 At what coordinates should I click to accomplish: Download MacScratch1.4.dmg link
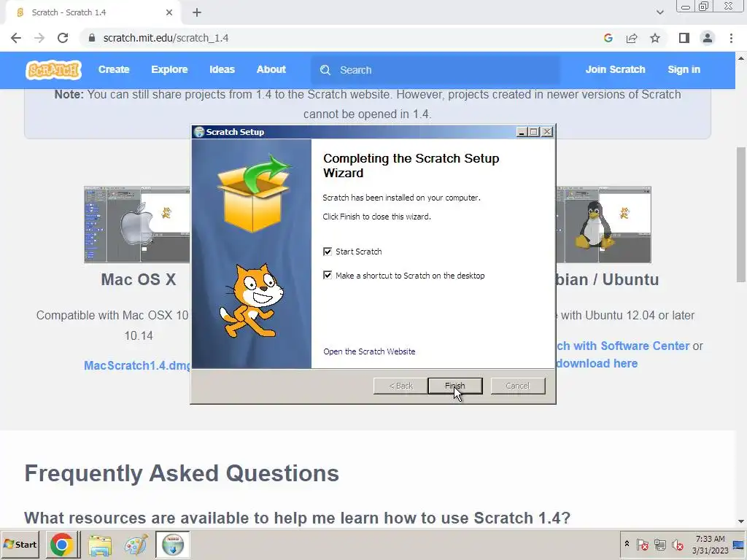pos(137,365)
